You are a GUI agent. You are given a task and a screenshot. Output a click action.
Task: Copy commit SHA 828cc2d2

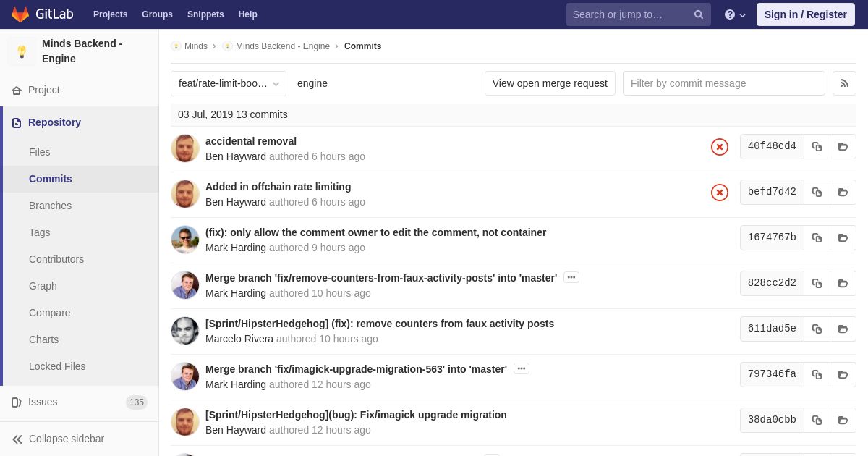click(x=817, y=283)
